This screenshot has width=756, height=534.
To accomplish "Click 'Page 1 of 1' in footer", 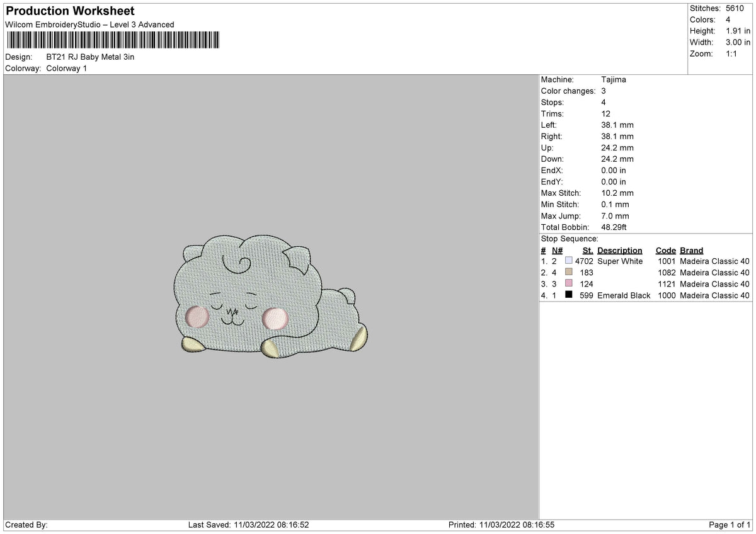I will (x=730, y=525).
